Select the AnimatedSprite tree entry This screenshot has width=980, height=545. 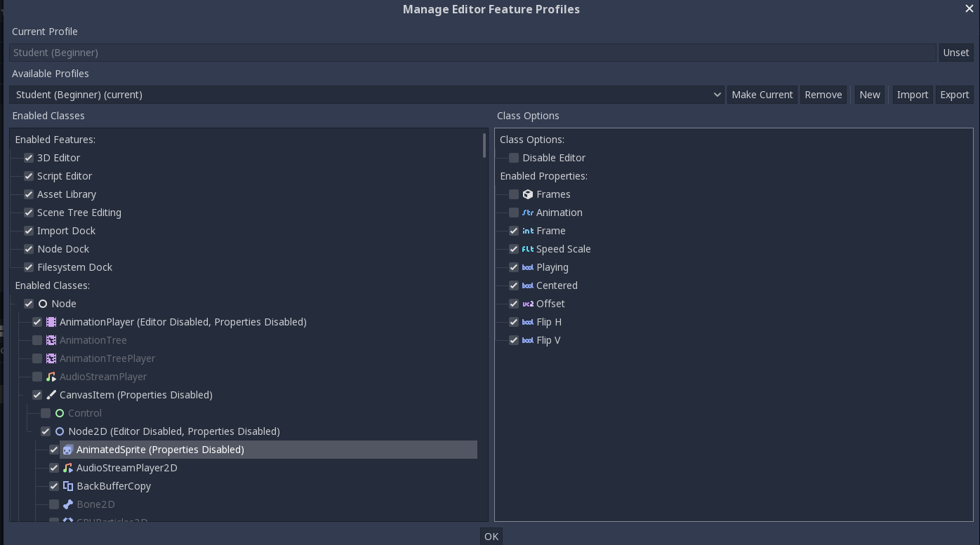tap(160, 450)
